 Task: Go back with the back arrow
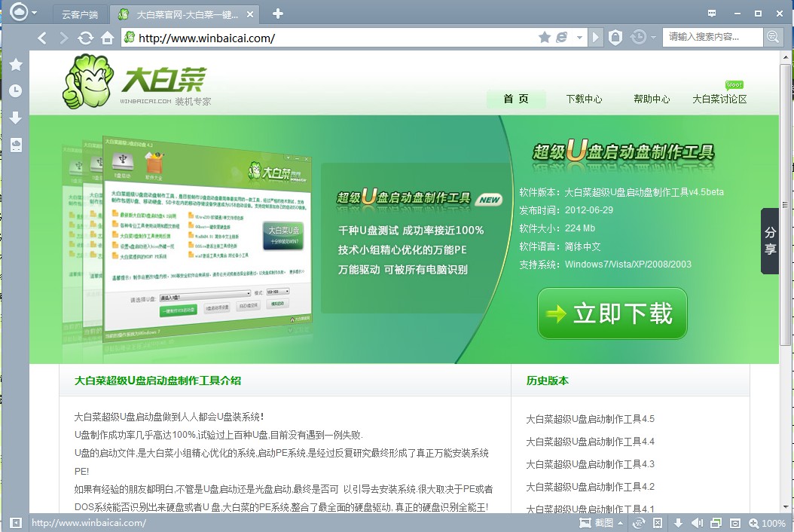coord(42,38)
